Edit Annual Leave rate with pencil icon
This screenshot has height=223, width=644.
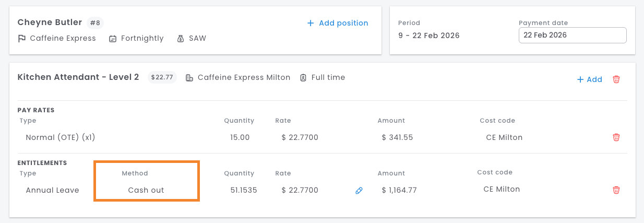[359, 191]
